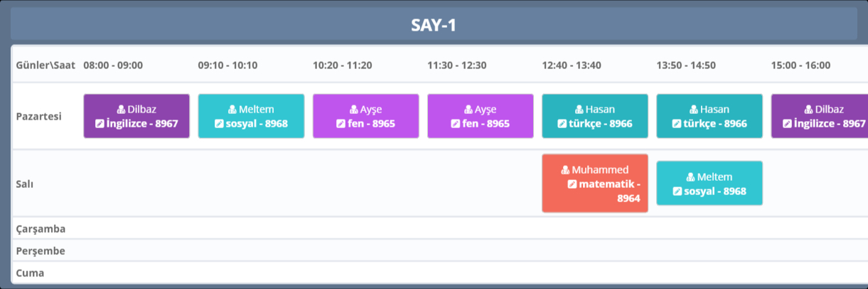Click the Çarşamba day label
This screenshot has height=289, width=868.
tap(41, 229)
